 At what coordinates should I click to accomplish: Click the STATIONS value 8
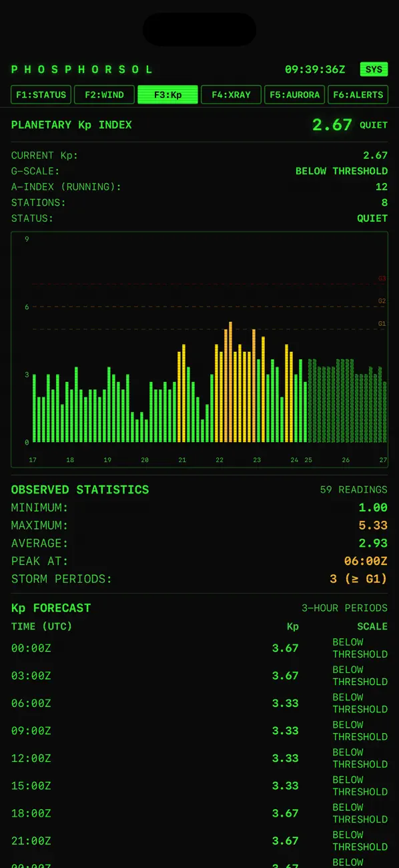(384, 202)
